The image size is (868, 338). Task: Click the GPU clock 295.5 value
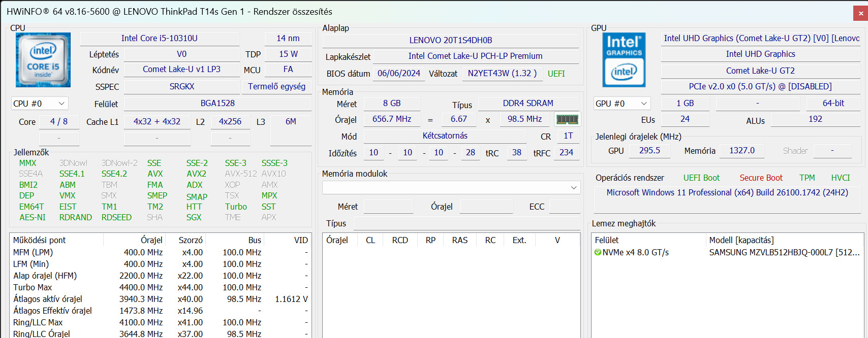click(x=649, y=151)
